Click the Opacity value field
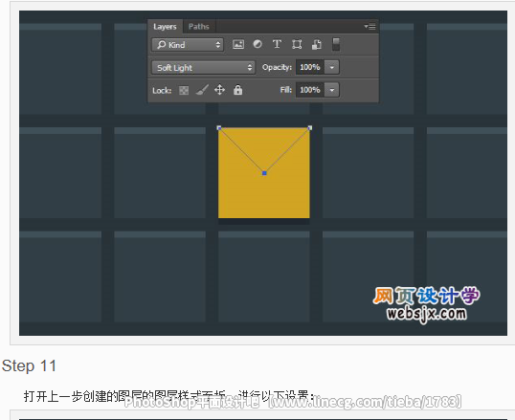 [310, 67]
